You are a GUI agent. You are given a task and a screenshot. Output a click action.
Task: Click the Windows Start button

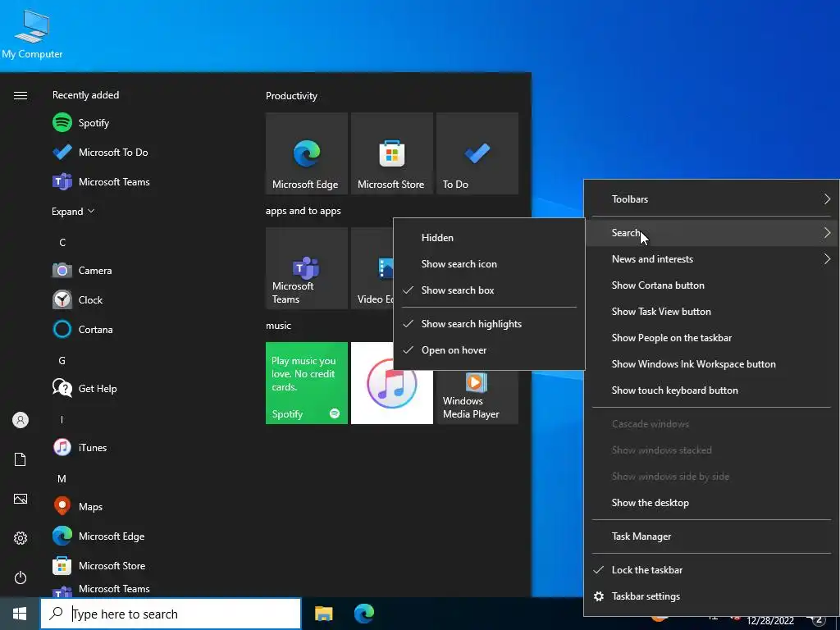pyautogui.click(x=20, y=614)
